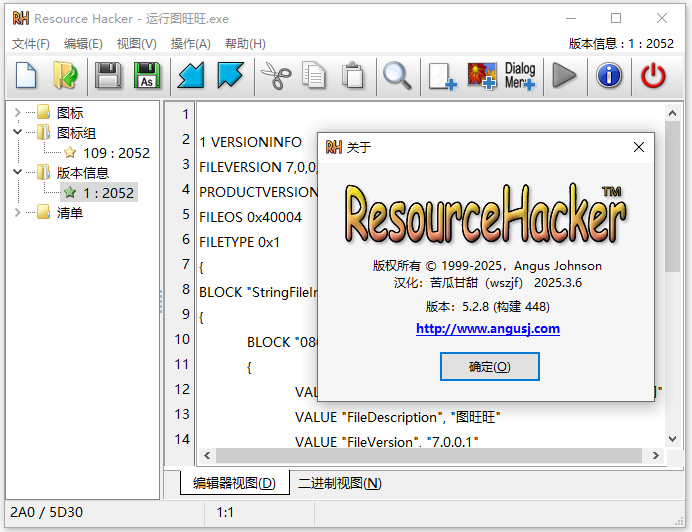Click the FileVersion "7.0.0.1" line
Screen dimensions: 692x532
point(387,441)
